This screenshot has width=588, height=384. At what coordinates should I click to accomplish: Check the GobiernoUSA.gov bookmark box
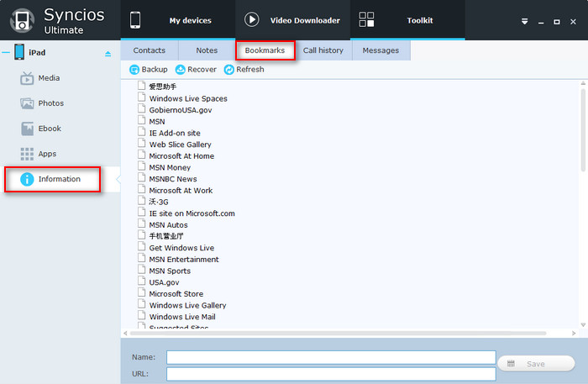(141, 108)
